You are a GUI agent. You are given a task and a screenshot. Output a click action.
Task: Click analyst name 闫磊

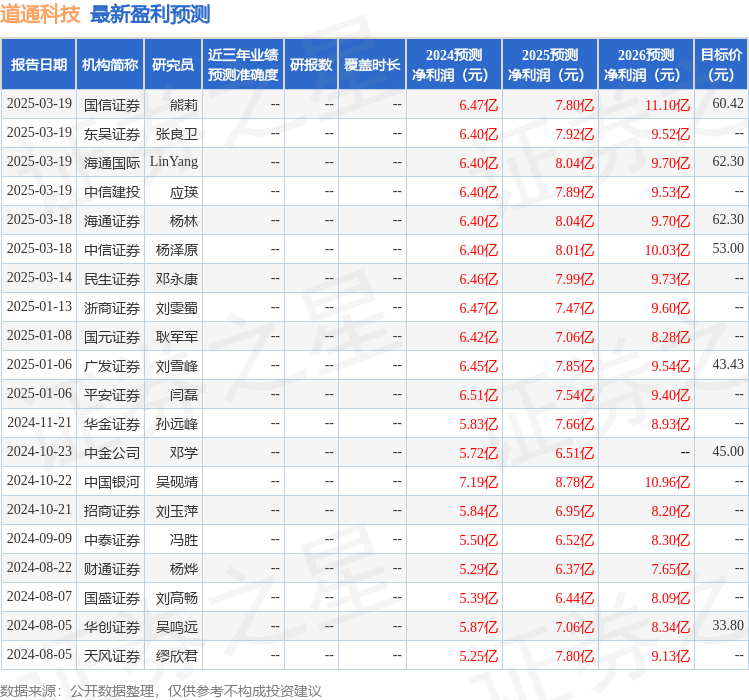pos(184,395)
